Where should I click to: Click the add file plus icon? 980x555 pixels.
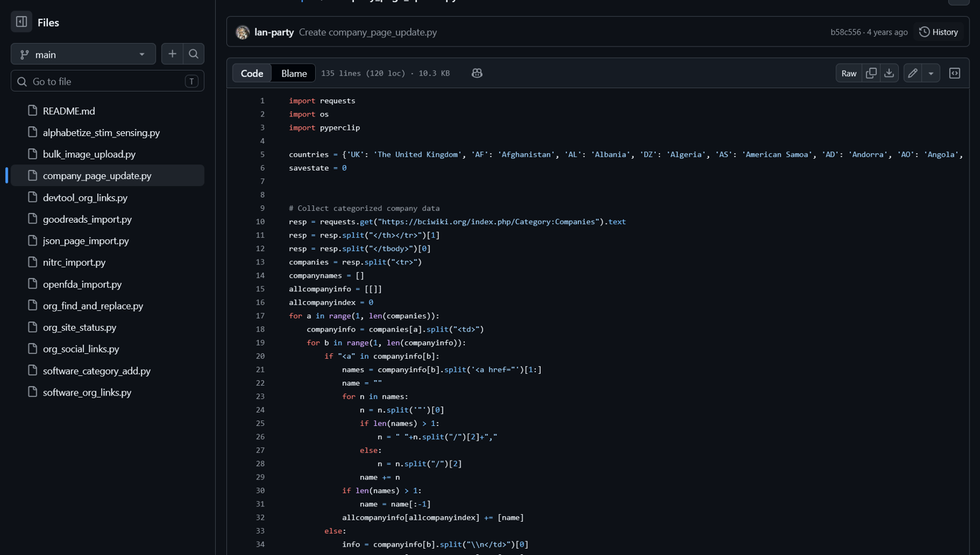pos(172,54)
